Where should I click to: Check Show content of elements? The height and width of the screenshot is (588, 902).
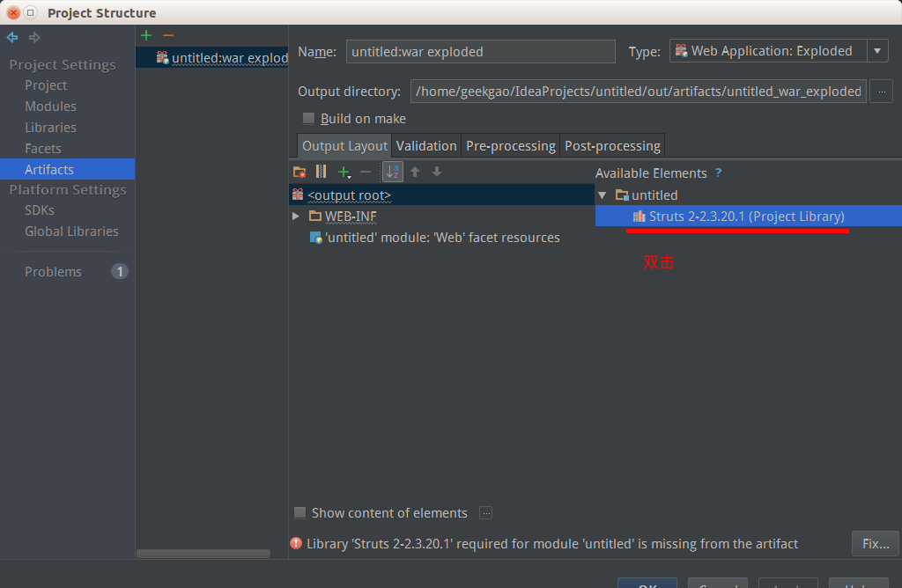(299, 512)
